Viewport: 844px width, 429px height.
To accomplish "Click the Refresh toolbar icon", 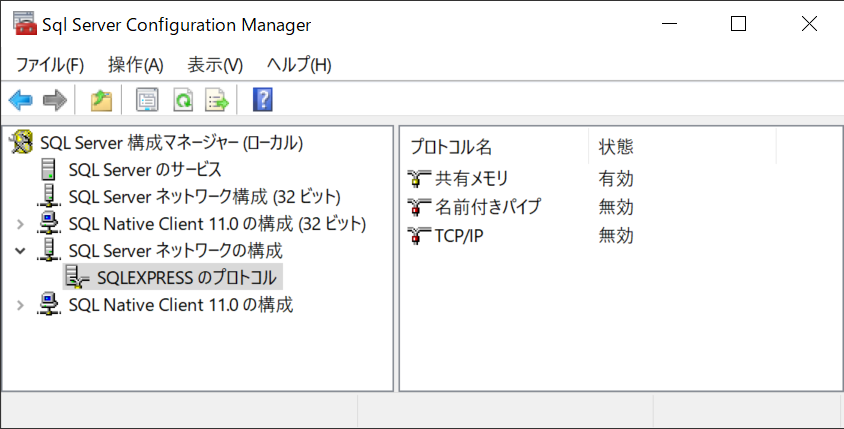I will pos(183,100).
